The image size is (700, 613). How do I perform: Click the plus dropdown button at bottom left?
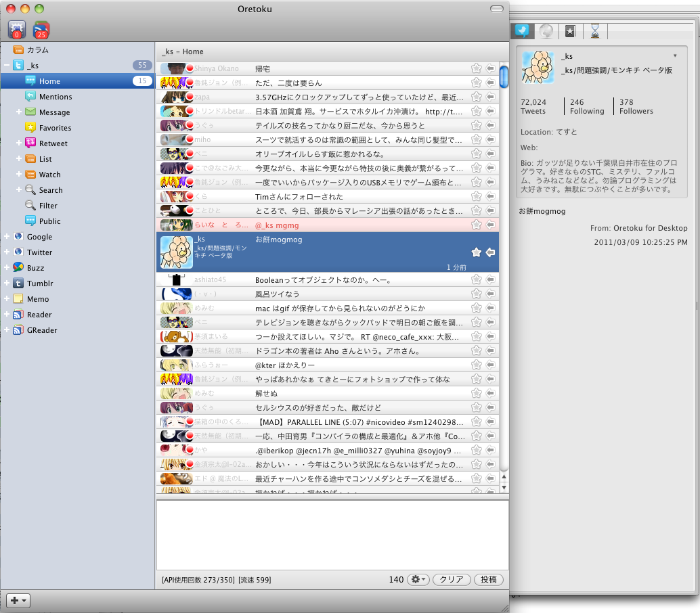18,601
